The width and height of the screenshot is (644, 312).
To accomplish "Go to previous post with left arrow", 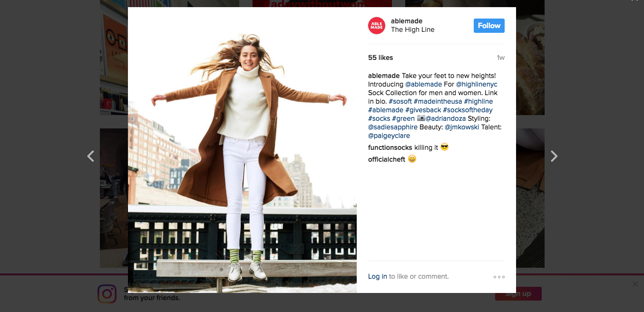I will click(90, 156).
